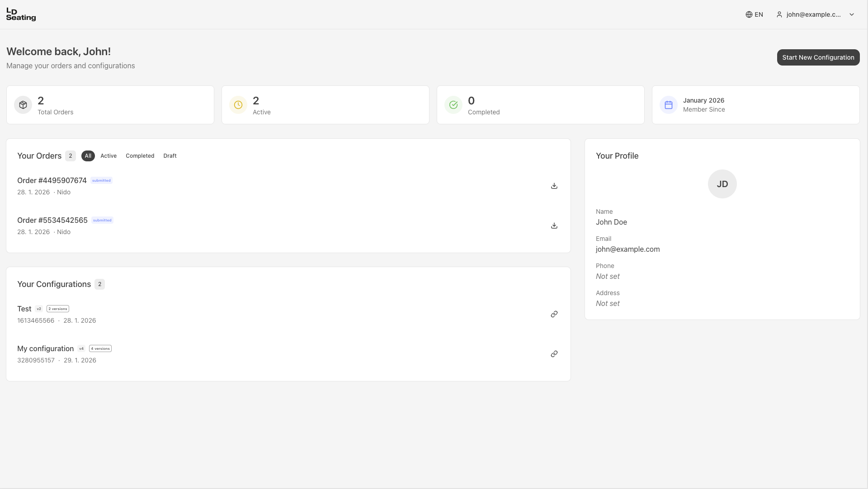Copy link for Test configuration
This screenshot has width=868, height=489.
[554, 314]
